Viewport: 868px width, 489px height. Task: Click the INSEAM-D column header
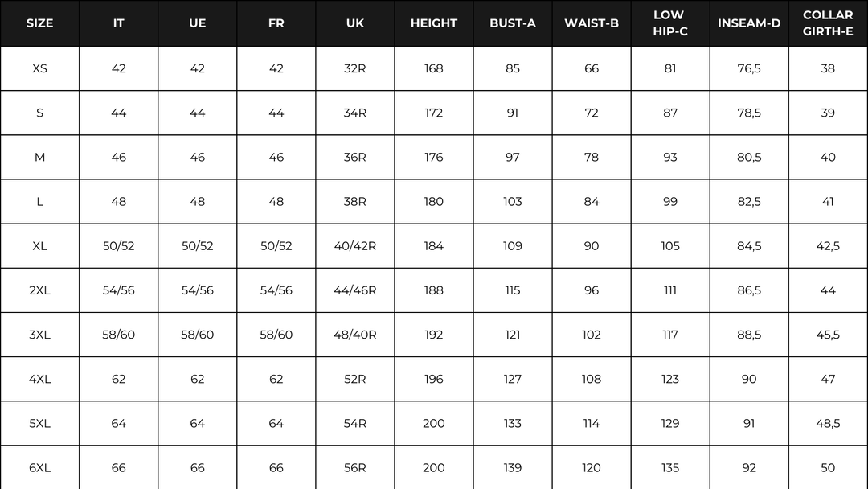point(748,23)
